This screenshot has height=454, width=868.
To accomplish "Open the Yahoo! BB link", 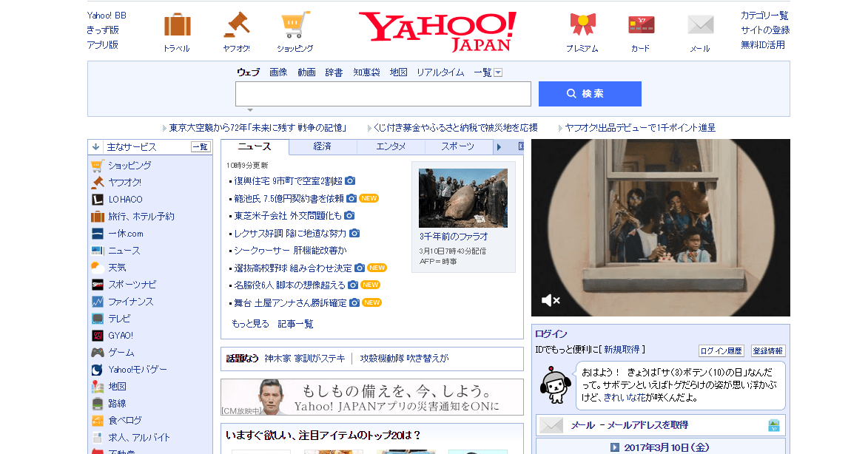I will coord(107,16).
